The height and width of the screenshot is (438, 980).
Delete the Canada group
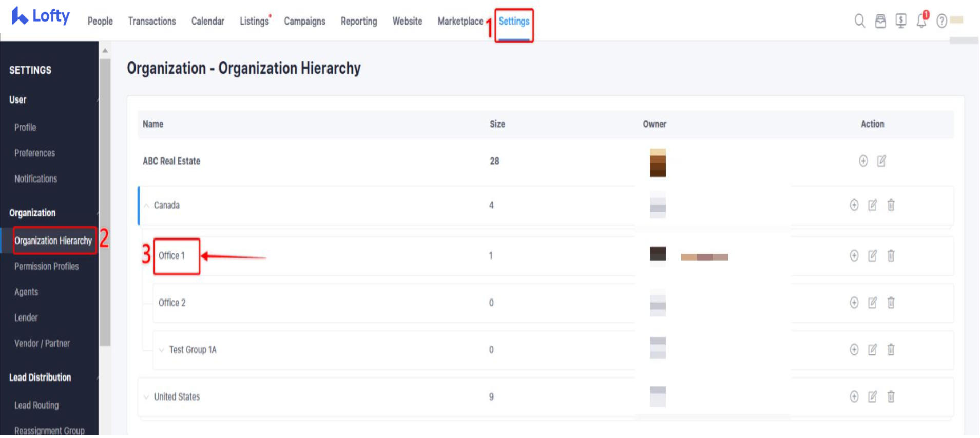click(891, 205)
